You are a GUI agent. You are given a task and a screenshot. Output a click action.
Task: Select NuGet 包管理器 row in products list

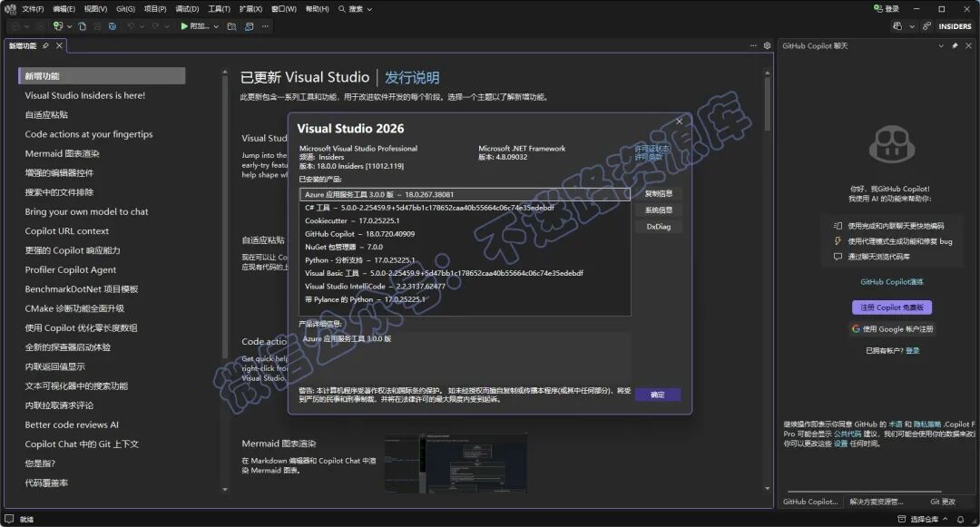(465, 247)
